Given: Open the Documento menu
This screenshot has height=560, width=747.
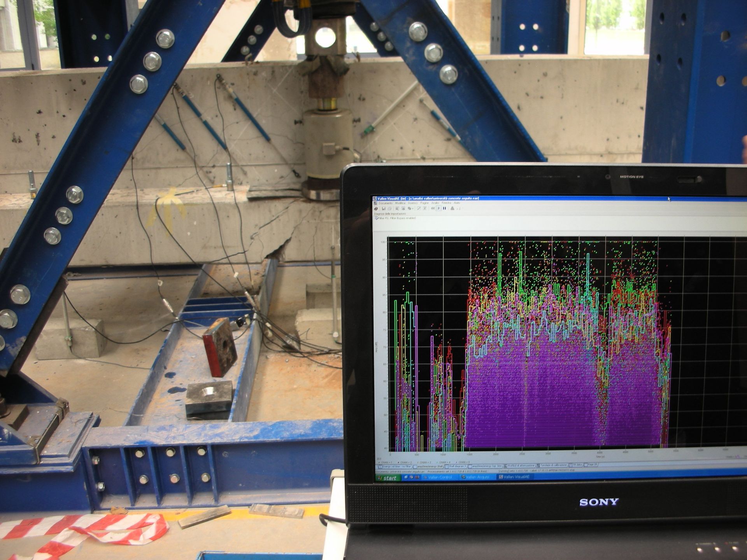Looking at the screenshot, I should click(386, 203).
